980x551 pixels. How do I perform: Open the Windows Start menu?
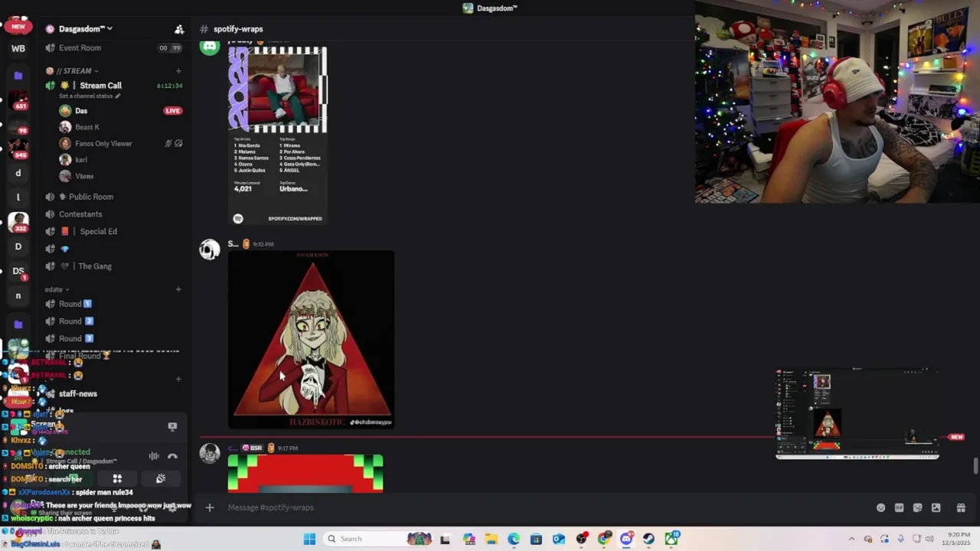click(x=309, y=539)
